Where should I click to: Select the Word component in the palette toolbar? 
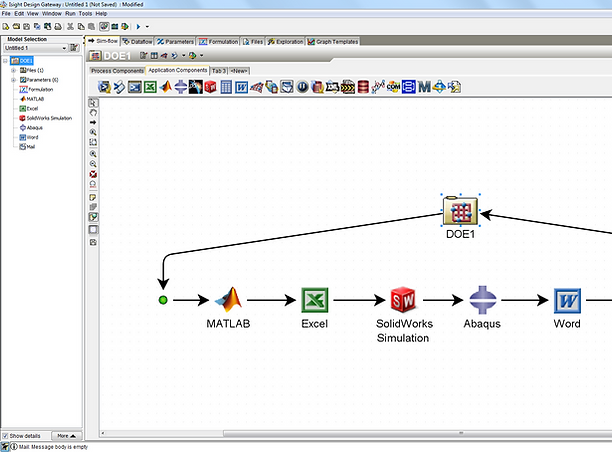[241, 87]
